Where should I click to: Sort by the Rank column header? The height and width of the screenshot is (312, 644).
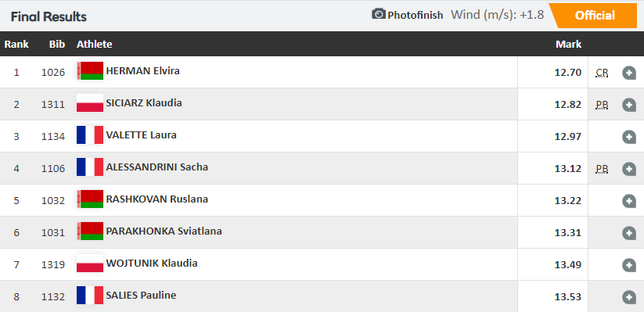(16, 44)
